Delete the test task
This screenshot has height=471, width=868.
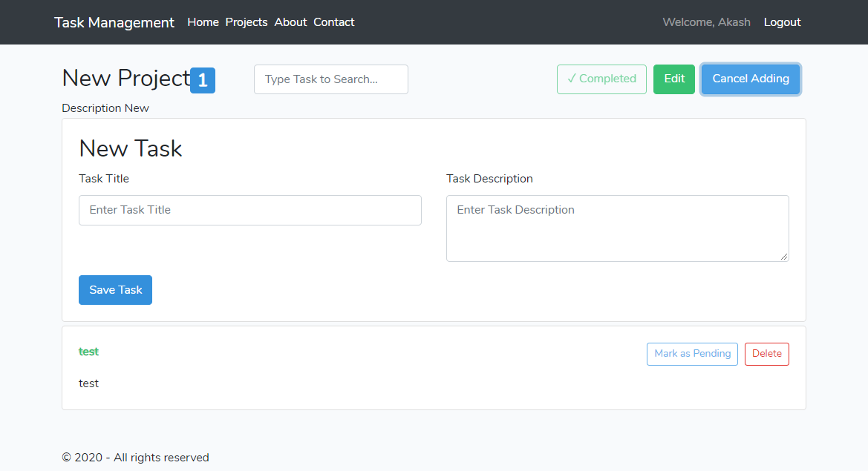(x=766, y=354)
